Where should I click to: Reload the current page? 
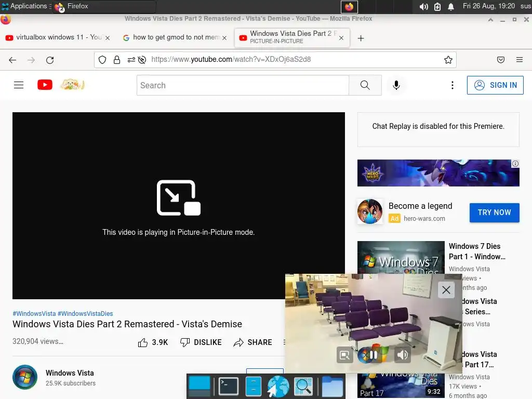[50, 60]
